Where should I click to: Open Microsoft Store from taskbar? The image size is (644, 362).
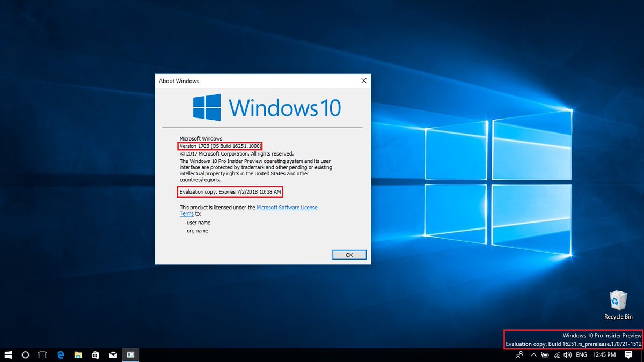point(95,355)
